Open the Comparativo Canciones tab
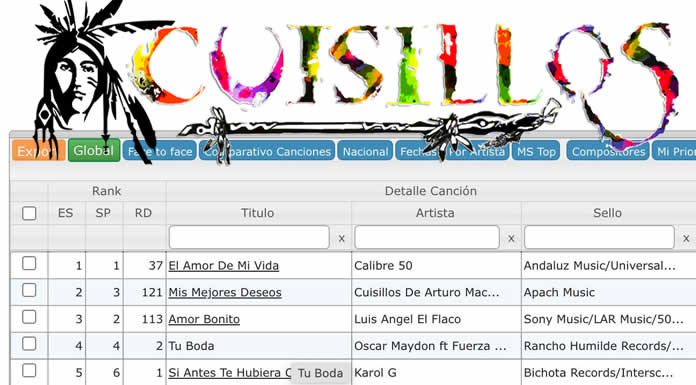 [x=267, y=151]
